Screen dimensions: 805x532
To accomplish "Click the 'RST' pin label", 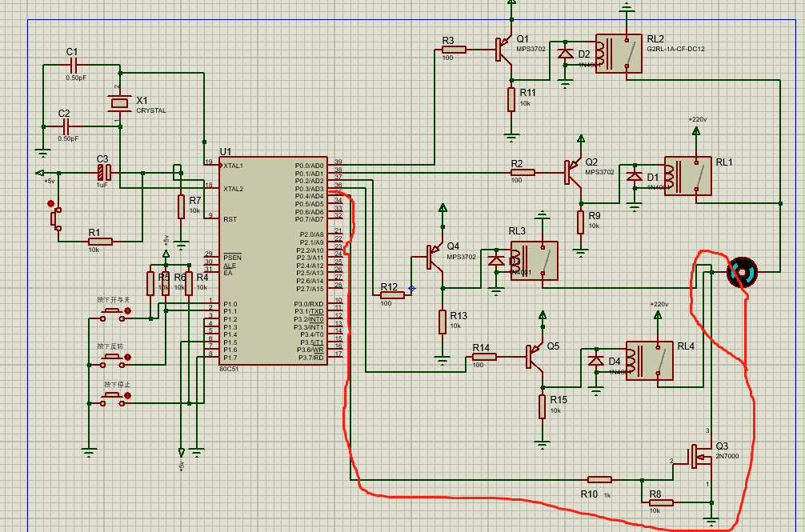I will [230, 219].
